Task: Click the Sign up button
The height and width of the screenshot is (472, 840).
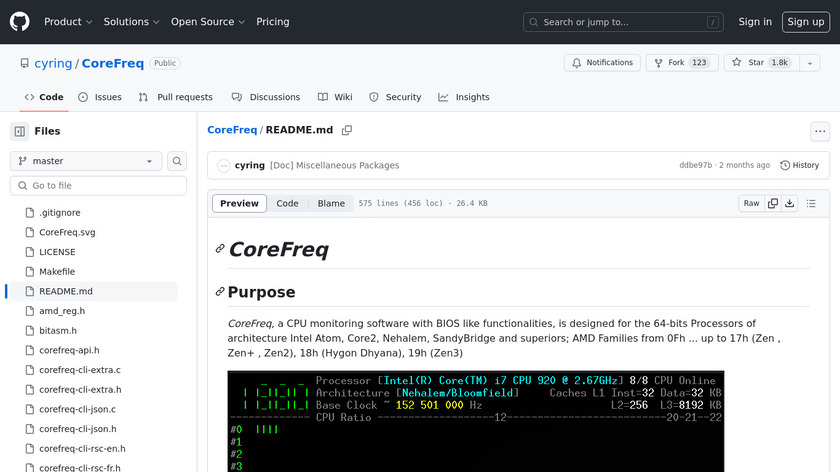Action: click(x=806, y=22)
